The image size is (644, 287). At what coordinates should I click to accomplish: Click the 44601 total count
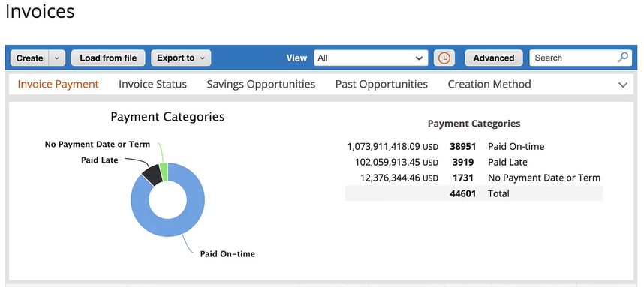[x=463, y=193]
